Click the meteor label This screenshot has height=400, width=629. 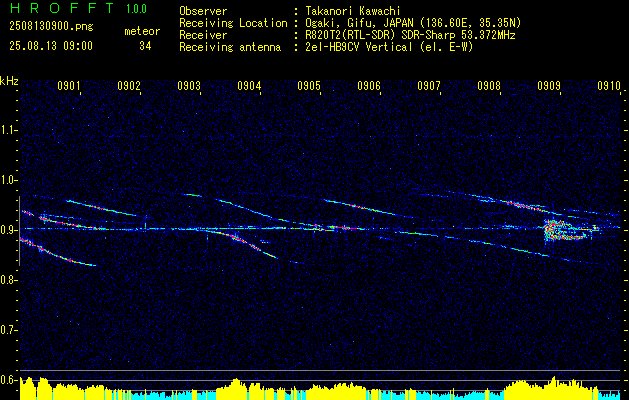(142, 31)
